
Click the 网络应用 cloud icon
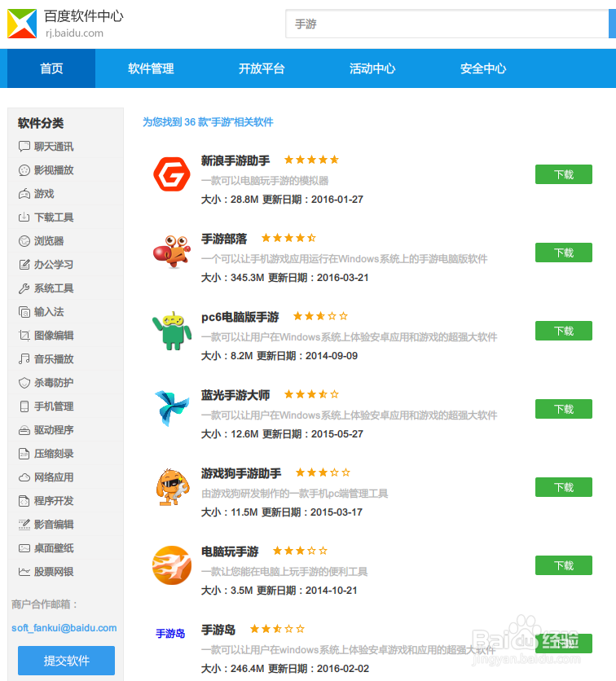[24, 477]
